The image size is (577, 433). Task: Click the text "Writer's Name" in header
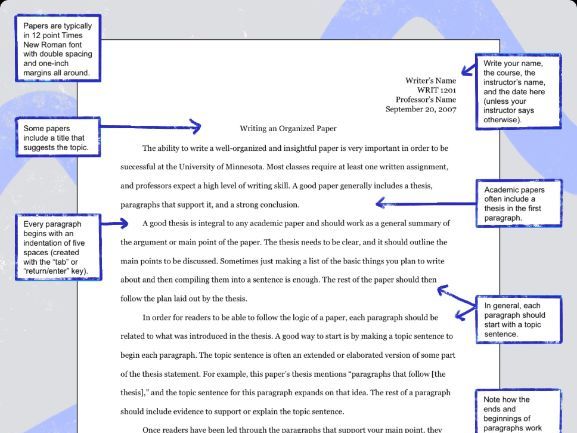431,81
